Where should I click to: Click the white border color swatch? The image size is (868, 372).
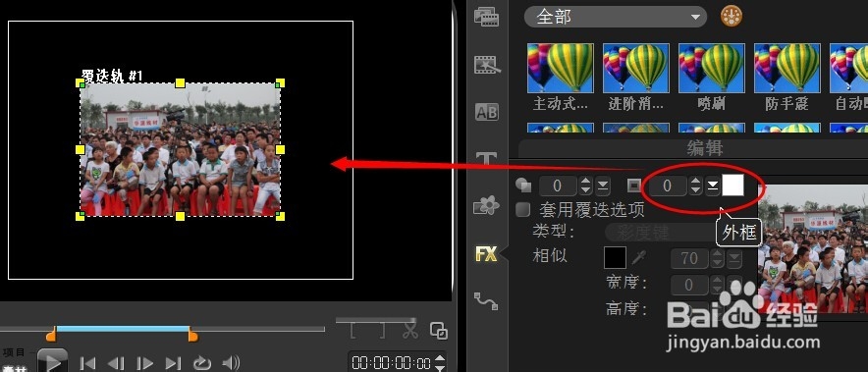pyautogui.click(x=732, y=186)
